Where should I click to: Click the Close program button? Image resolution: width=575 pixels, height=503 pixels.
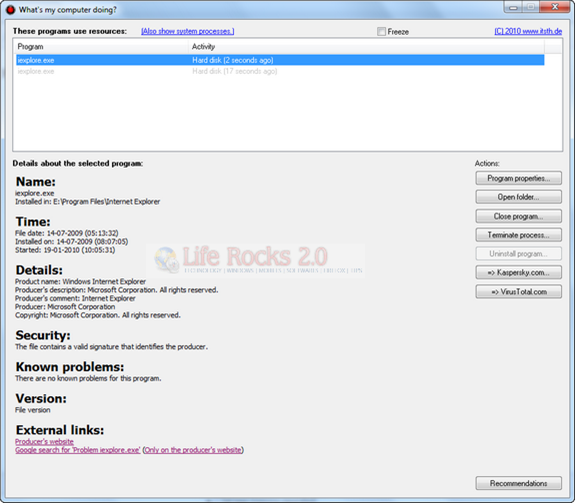[x=519, y=216]
